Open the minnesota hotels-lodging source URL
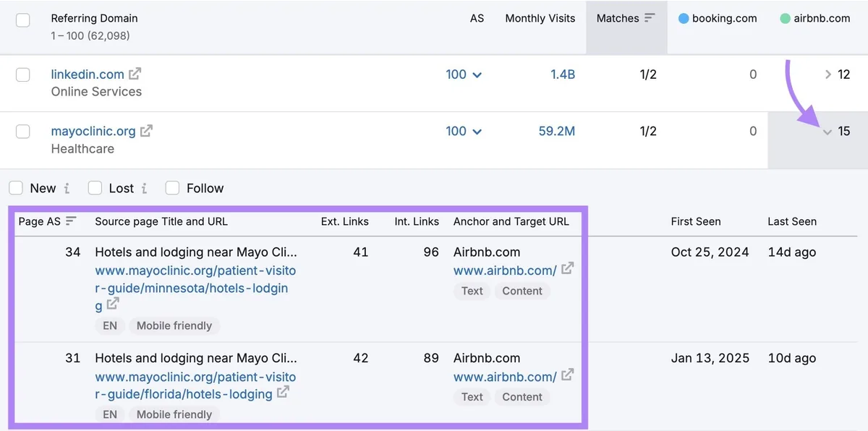The width and height of the screenshot is (868, 431). pos(195,288)
